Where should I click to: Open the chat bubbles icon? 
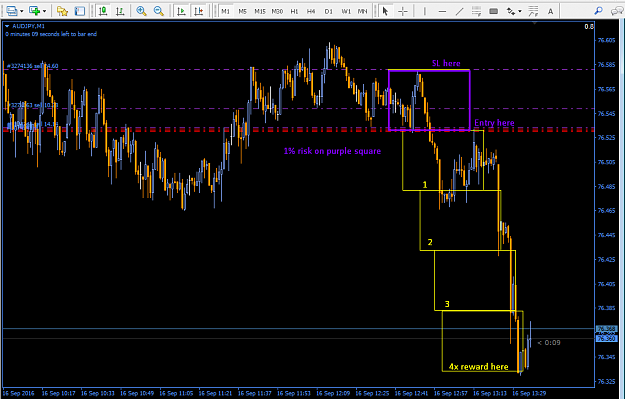point(617,11)
